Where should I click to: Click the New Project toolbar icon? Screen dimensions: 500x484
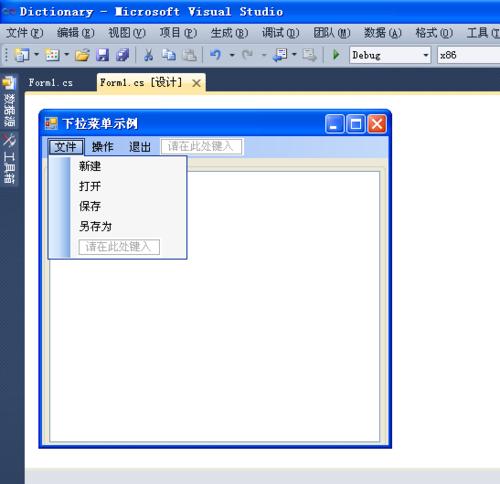pyautogui.click(x=22, y=55)
